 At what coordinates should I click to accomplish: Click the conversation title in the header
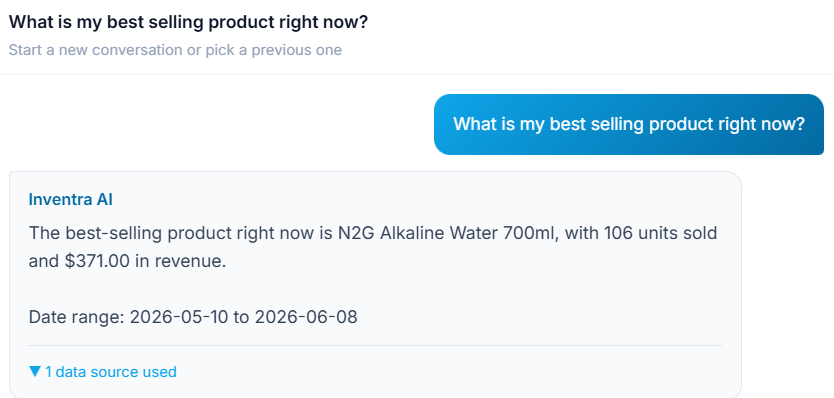click(x=188, y=22)
